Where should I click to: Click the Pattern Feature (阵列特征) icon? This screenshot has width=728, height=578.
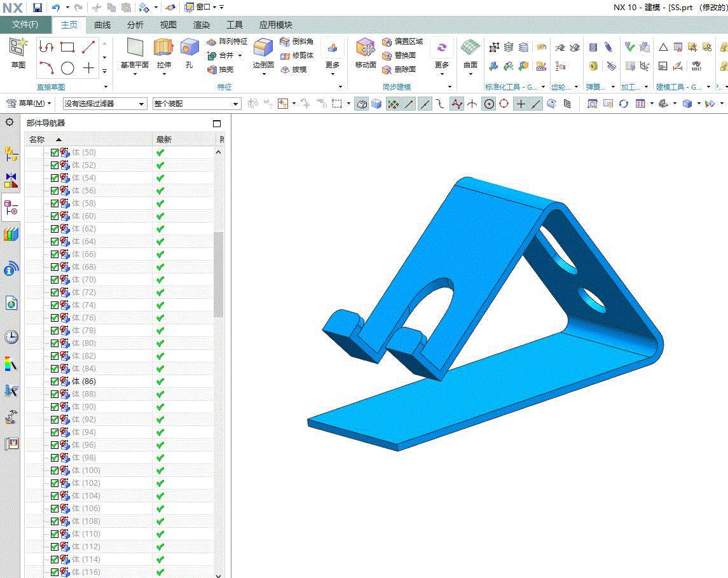pos(212,42)
